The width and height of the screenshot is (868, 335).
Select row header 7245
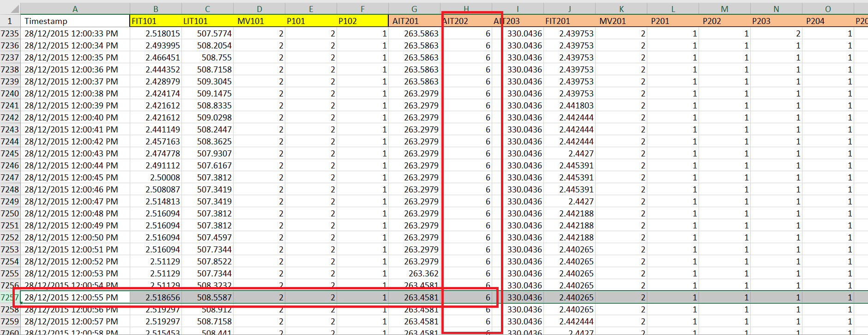point(10,153)
